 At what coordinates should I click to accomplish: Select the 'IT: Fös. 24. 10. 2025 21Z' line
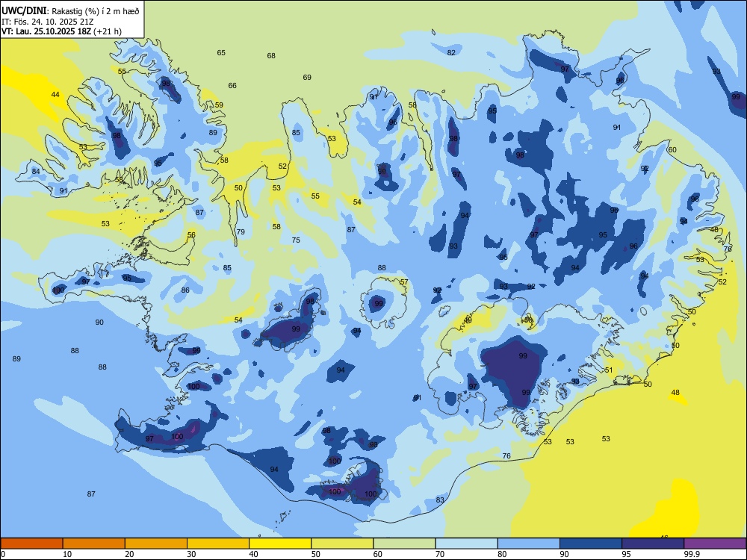click(47, 22)
